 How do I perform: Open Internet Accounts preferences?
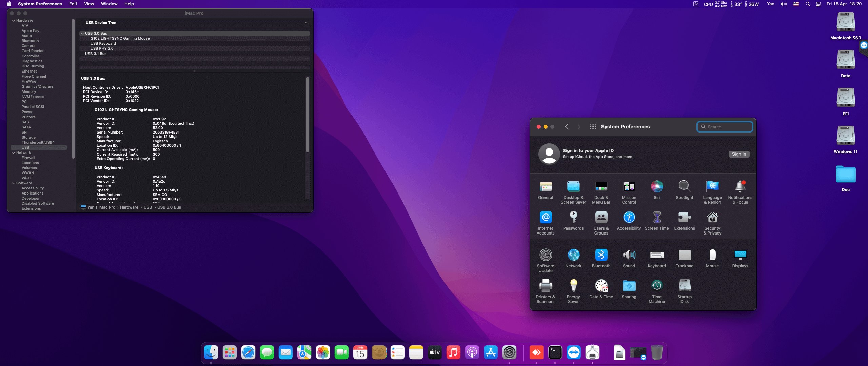pyautogui.click(x=546, y=223)
